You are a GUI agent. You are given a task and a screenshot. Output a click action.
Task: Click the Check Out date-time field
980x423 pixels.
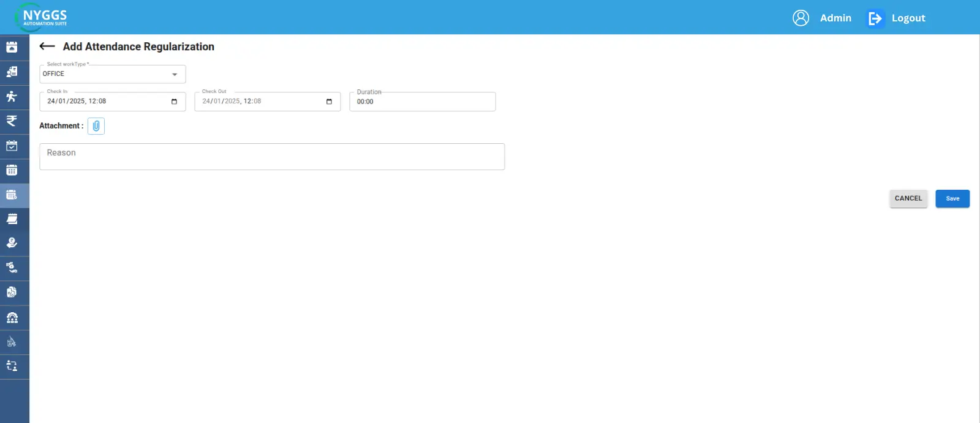(x=268, y=102)
